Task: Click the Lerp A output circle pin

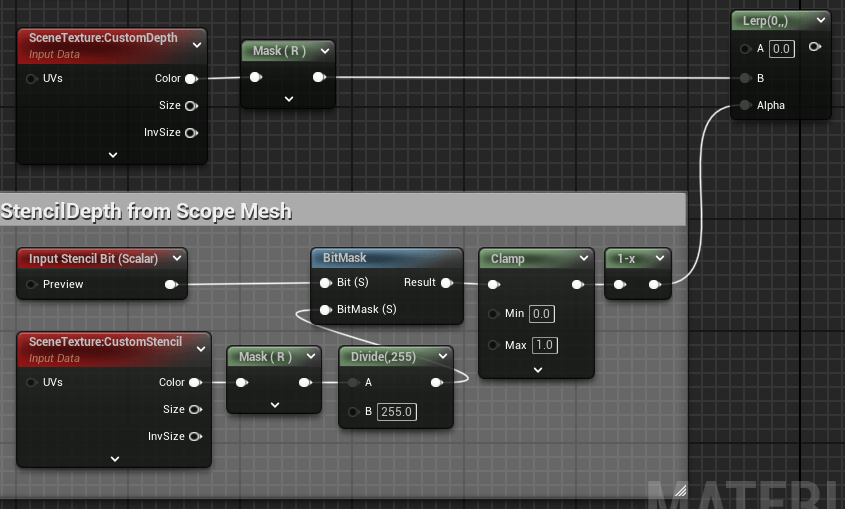Action: pos(814,48)
